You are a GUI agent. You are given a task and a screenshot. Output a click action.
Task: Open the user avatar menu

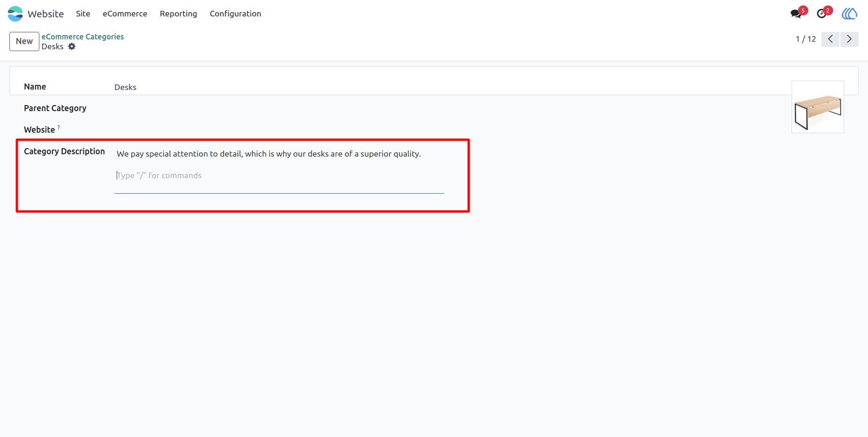849,14
